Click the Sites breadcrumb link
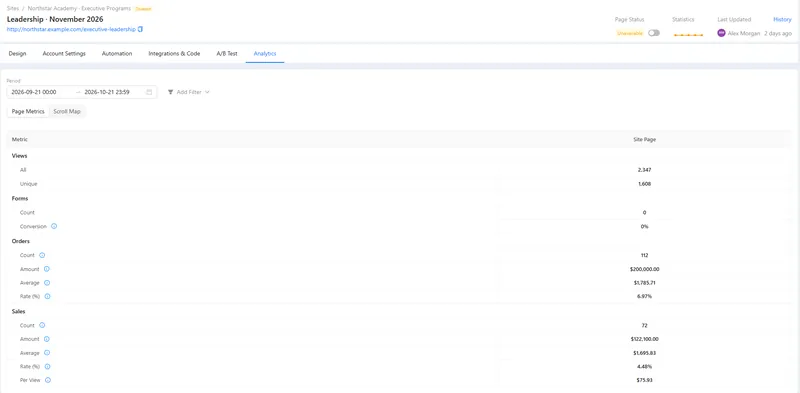 (13, 9)
